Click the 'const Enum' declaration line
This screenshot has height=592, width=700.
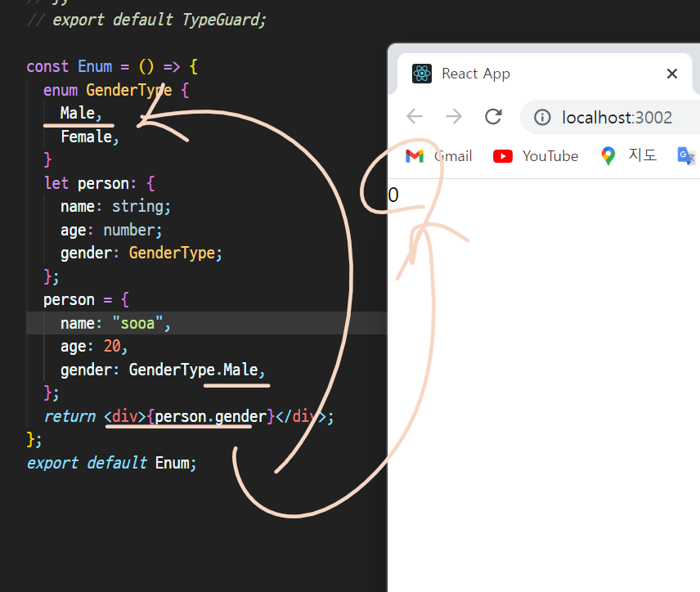coord(112,67)
